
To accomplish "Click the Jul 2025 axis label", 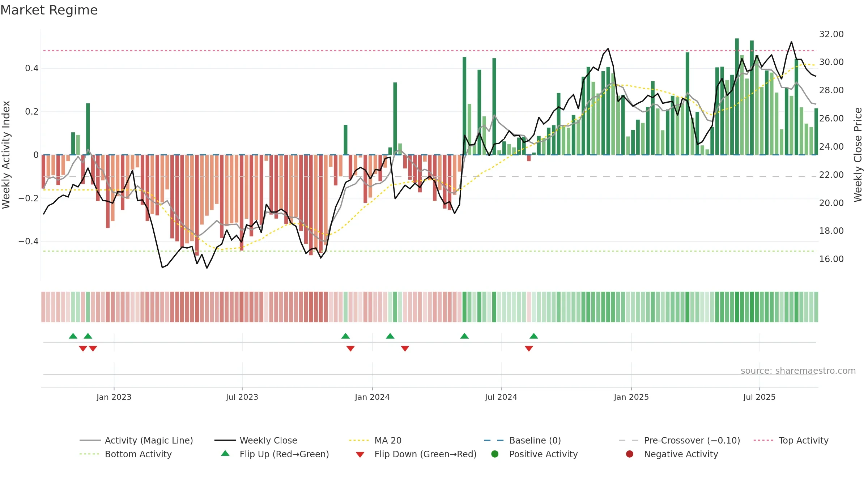I will click(759, 397).
